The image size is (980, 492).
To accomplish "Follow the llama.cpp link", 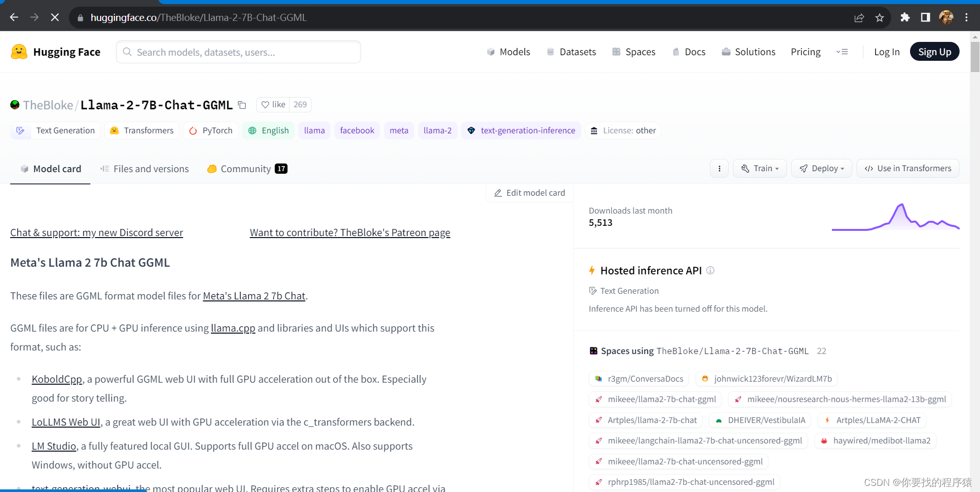I will [x=233, y=329].
